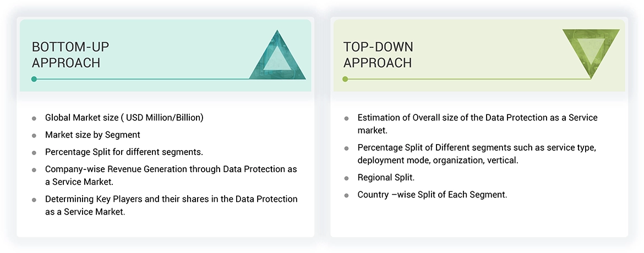Click bullet beside Country-wise Split of Each Segment
The image size is (644, 253).
pyautogui.click(x=346, y=195)
